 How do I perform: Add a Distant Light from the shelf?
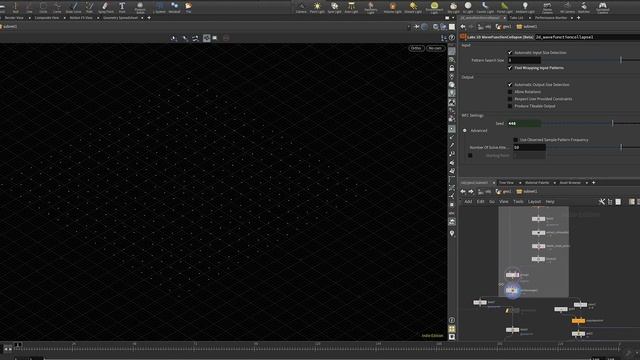pyautogui.click(x=413, y=7)
